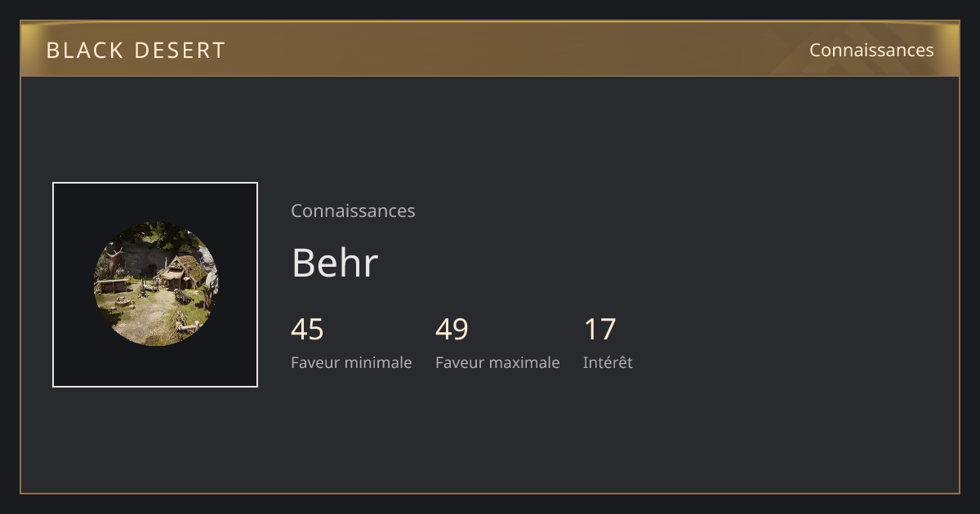
Task: Click the gold header banner bar
Action: pos(490,49)
